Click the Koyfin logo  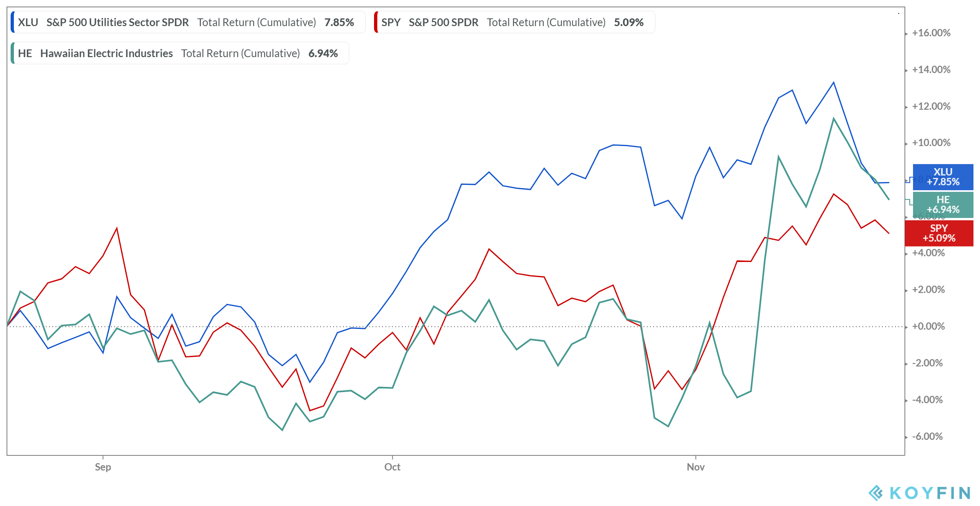919,493
